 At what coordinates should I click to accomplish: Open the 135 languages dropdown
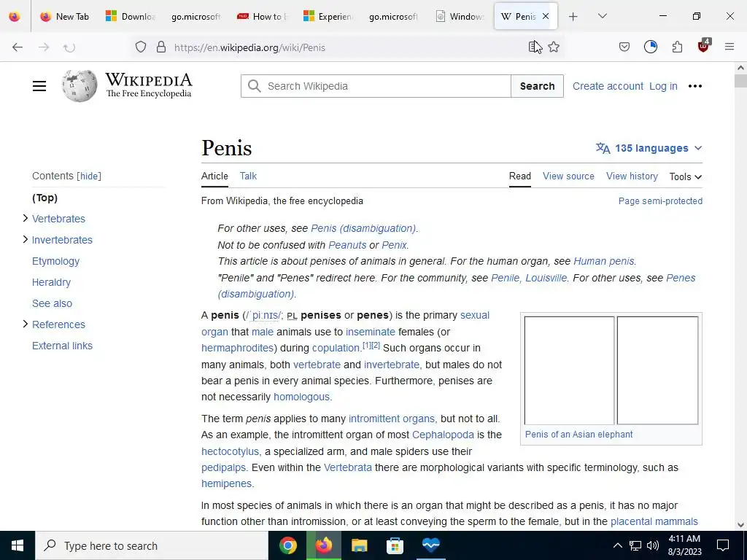[x=649, y=148]
